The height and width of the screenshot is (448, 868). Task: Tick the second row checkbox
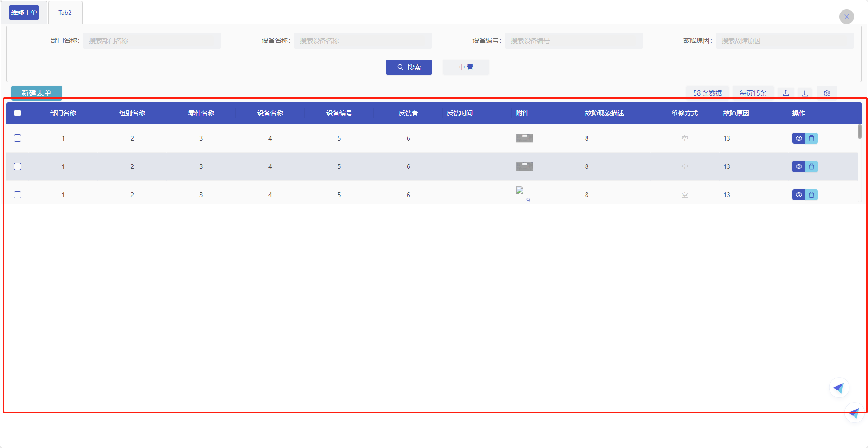18,166
